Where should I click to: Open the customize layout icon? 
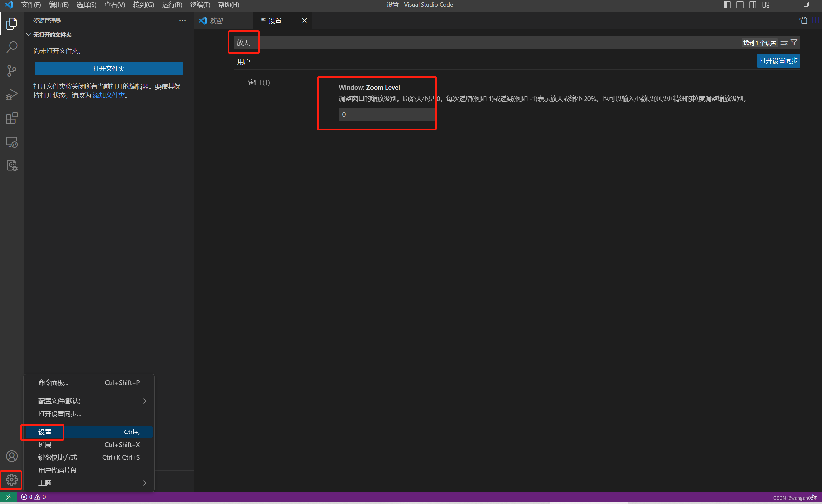click(x=766, y=5)
